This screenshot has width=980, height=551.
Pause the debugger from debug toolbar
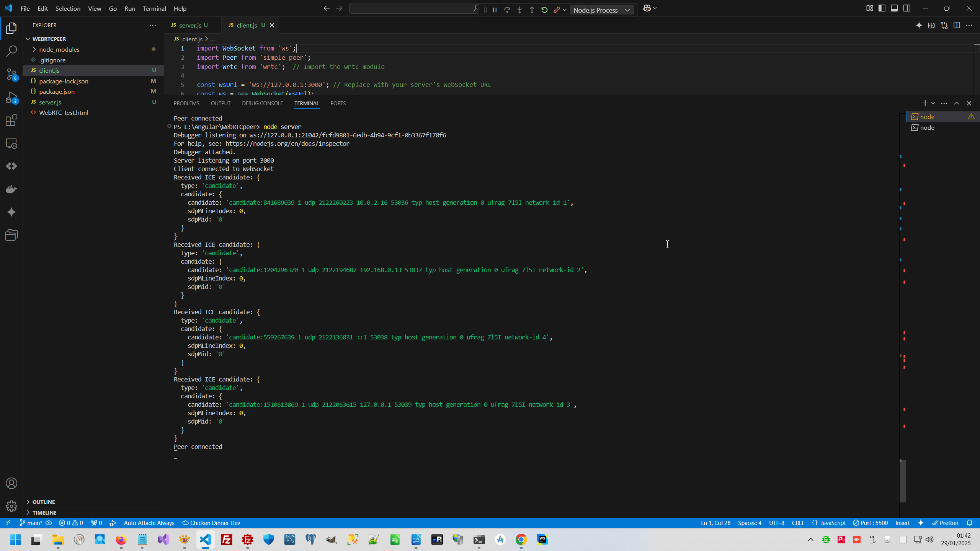(495, 10)
